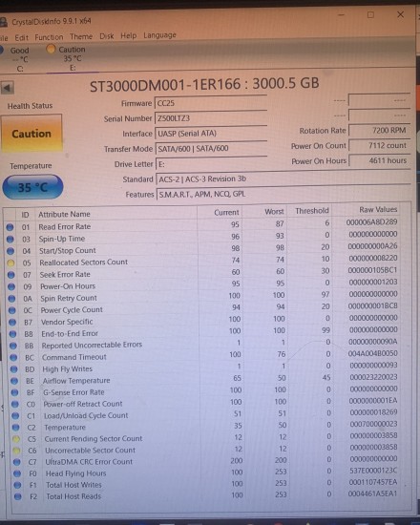Image resolution: width=420 pixels, height=525 pixels.
Task: Select the disk title ST3000DM001-1ER166
Action: [165, 85]
